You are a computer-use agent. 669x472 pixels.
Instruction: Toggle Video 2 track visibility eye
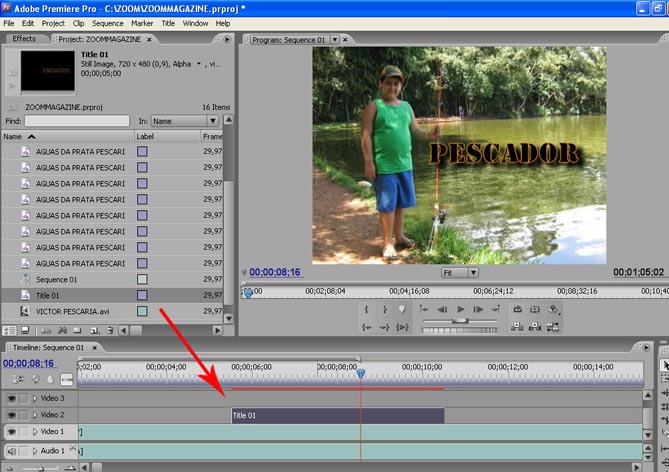(12, 415)
